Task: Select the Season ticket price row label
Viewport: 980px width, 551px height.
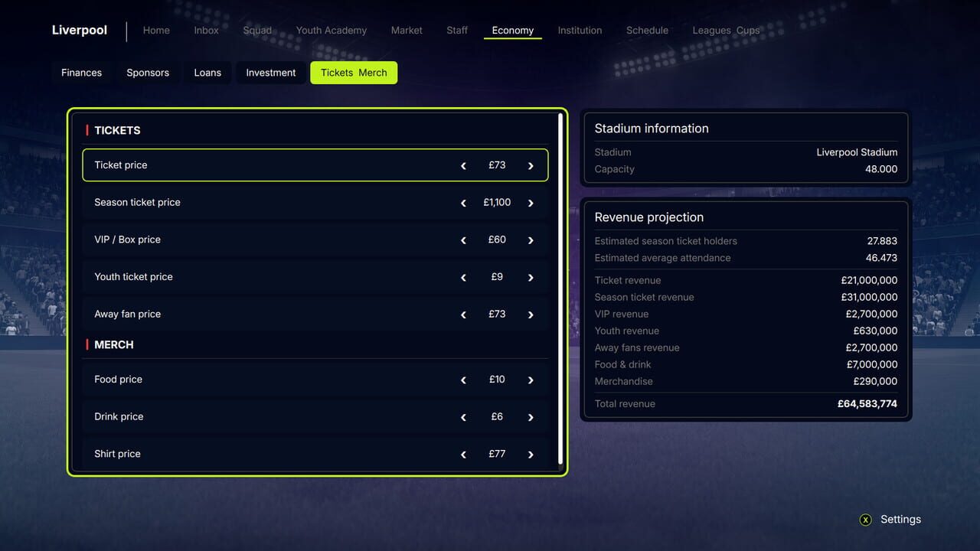Action: coord(138,203)
